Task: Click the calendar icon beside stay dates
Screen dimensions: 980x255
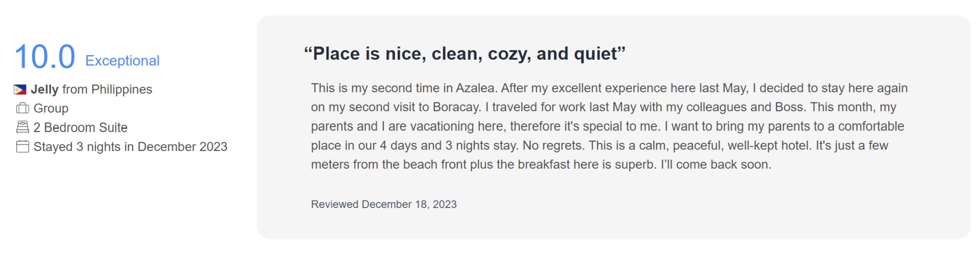Action: (22, 146)
